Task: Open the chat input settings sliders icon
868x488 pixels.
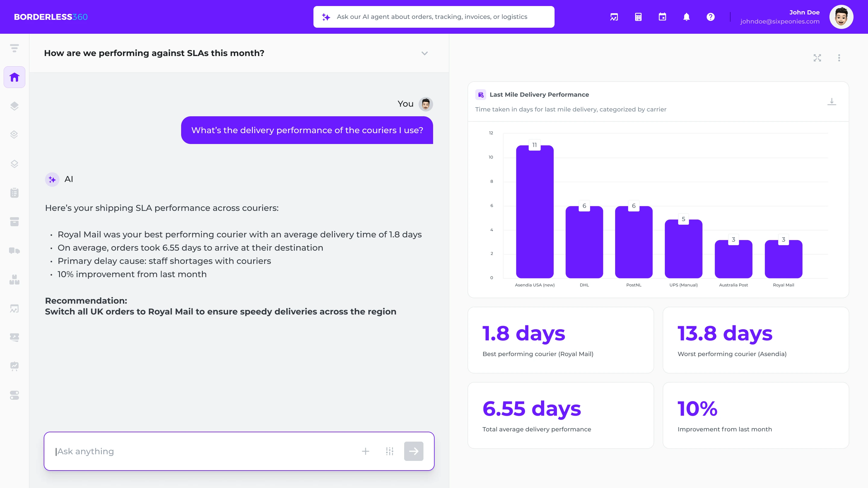Action: [389, 451]
